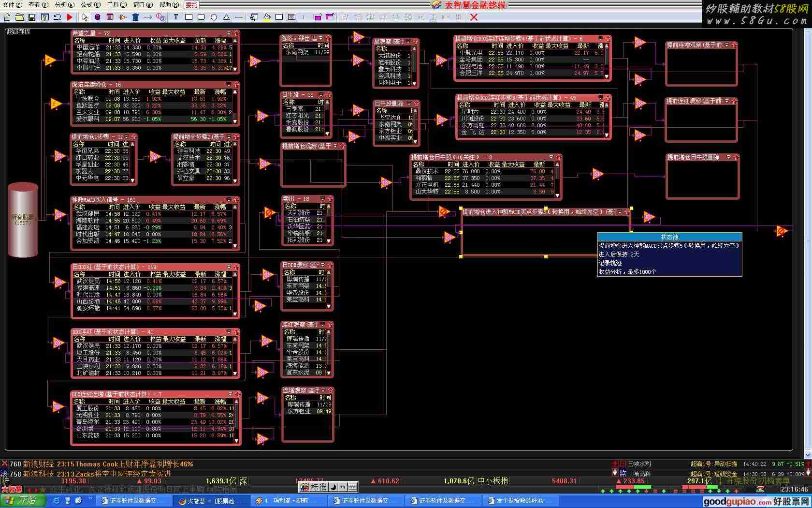Choose the trash delete tool
This screenshot has height=508, width=812.
click(135, 17)
